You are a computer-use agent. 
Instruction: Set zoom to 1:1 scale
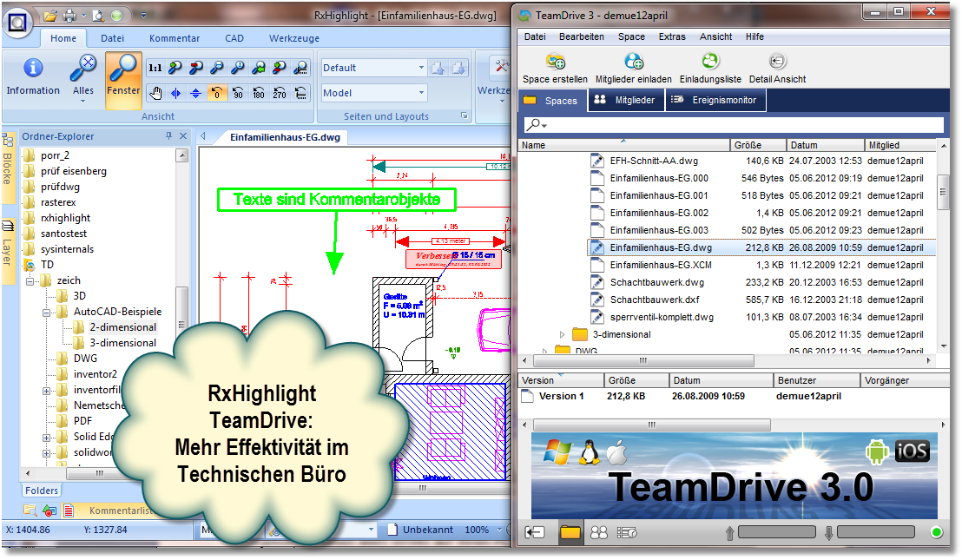[155, 68]
